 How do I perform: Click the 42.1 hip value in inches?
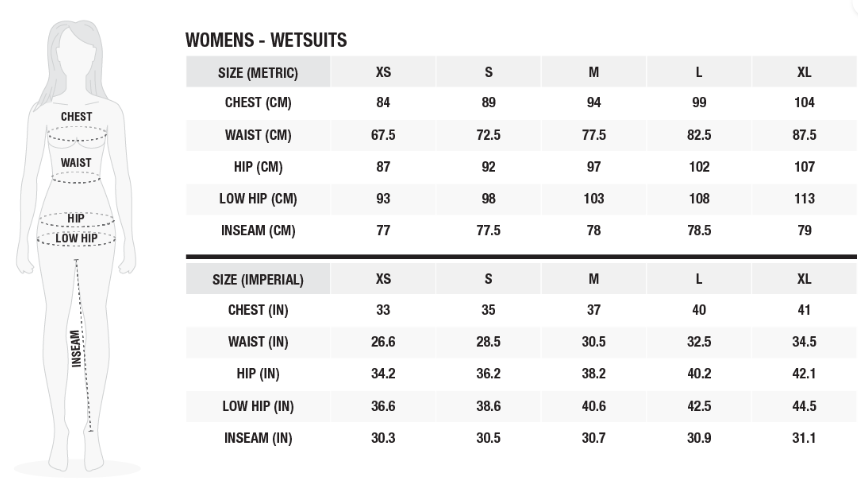804,374
